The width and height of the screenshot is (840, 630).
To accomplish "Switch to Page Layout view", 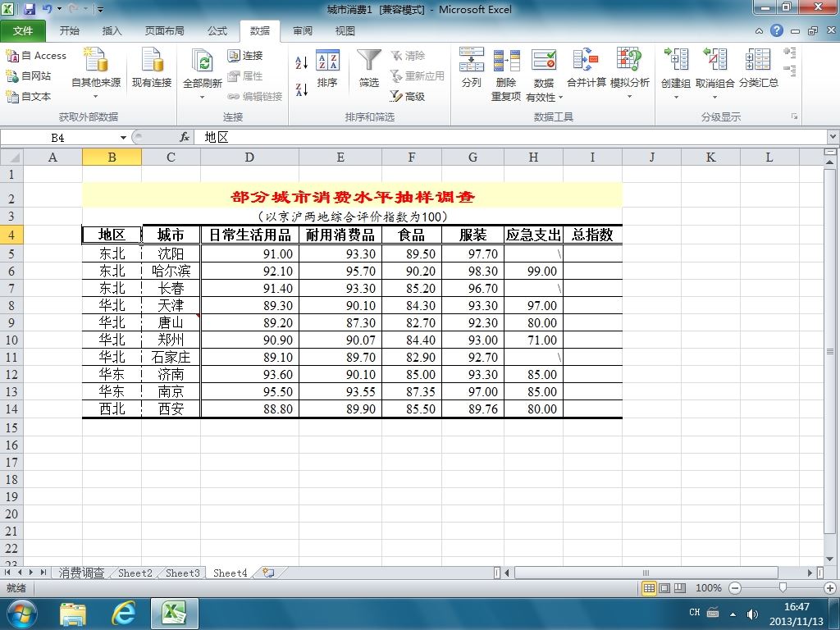I will [x=664, y=588].
